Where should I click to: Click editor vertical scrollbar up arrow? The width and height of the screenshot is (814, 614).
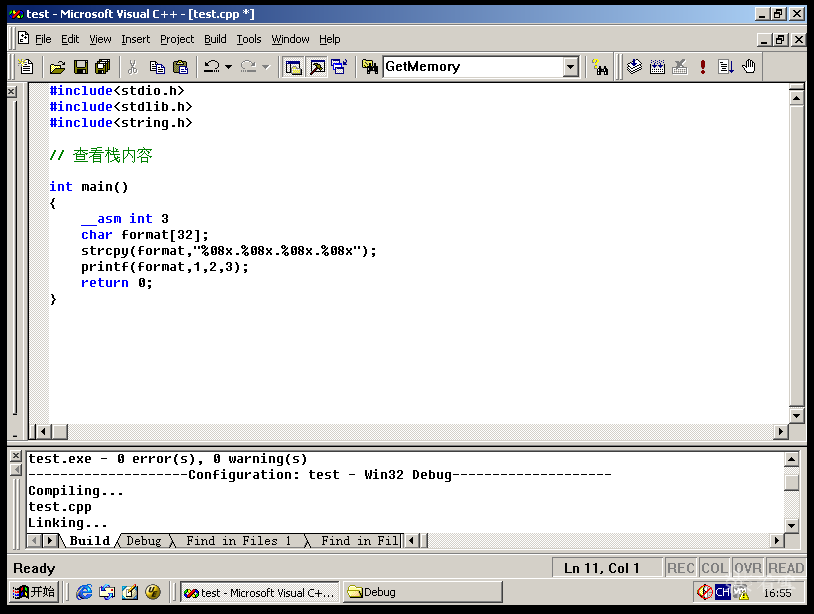point(796,98)
